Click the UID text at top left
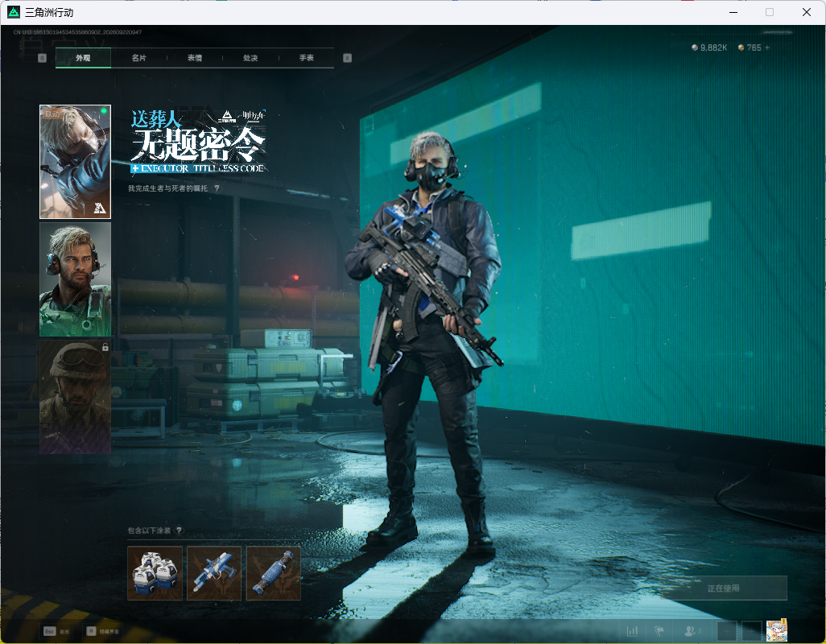This screenshot has width=826, height=644. (x=77, y=32)
